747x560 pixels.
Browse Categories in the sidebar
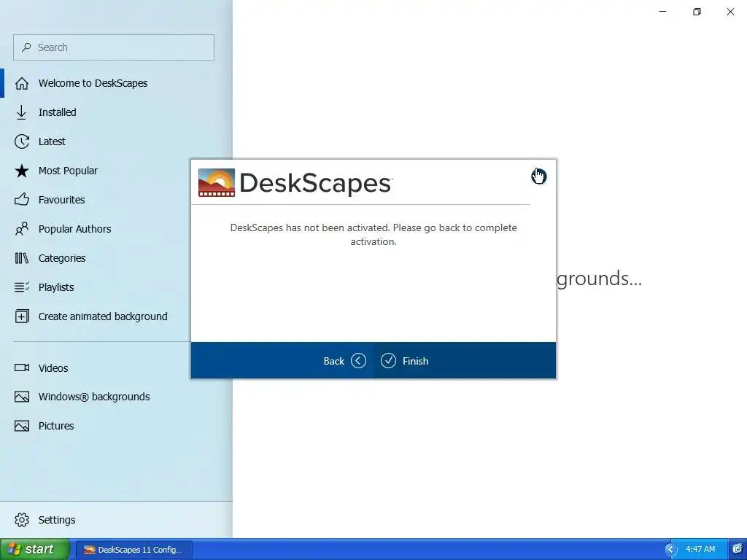click(62, 258)
